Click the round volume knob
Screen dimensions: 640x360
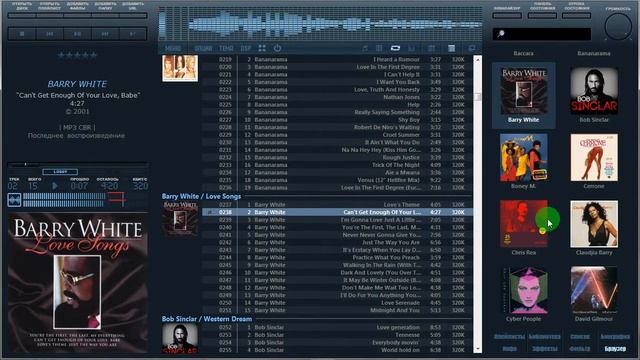(618, 26)
